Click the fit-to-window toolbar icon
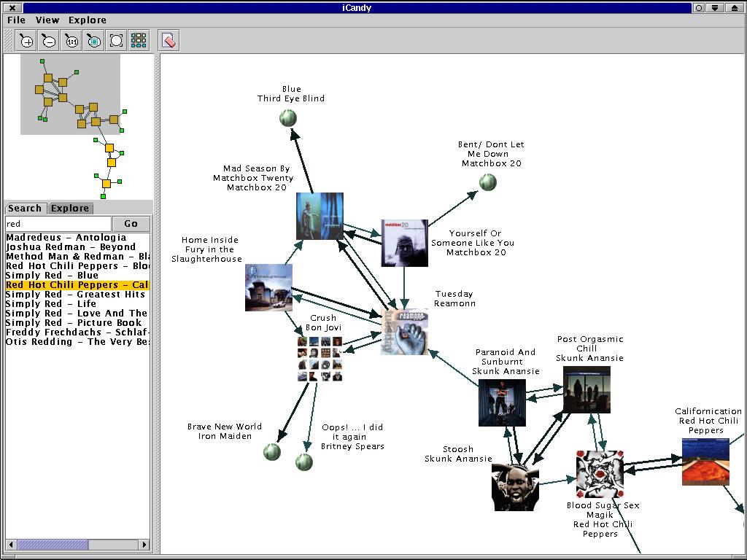Viewport: 747px width, 560px height. [116, 41]
